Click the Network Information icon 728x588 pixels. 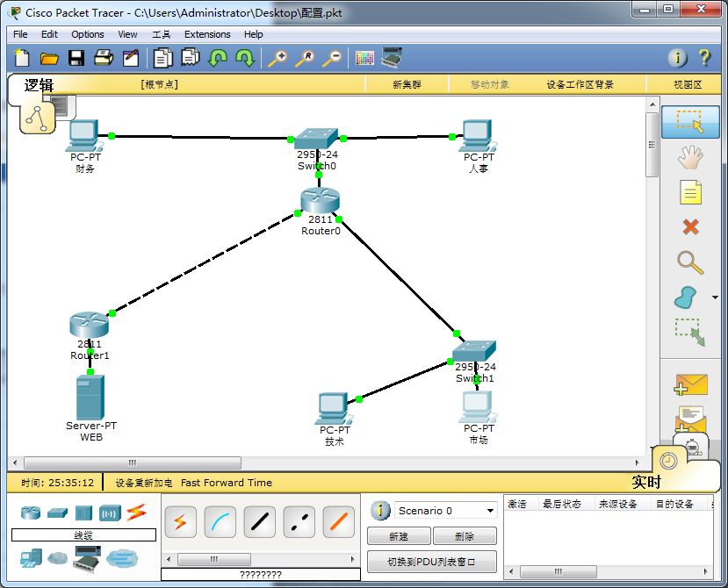[x=677, y=58]
